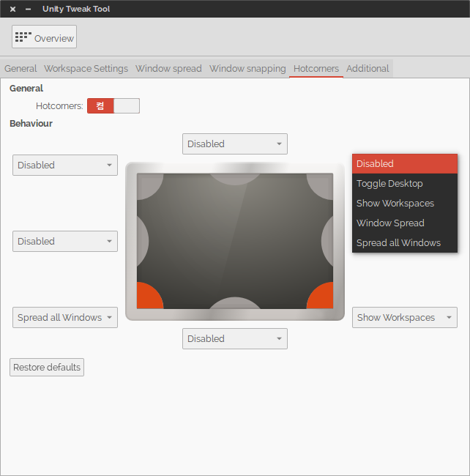
Task: Click the grey top-left corner in preview
Action: pos(148,185)
